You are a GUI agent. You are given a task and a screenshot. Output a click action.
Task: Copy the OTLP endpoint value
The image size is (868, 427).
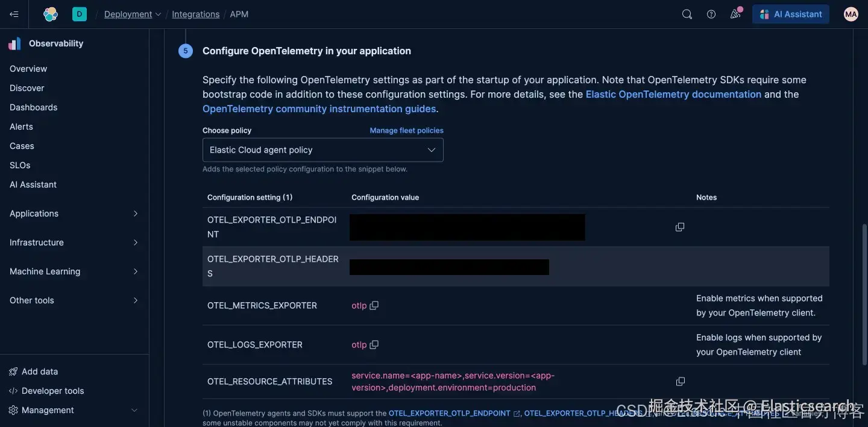click(680, 227)
